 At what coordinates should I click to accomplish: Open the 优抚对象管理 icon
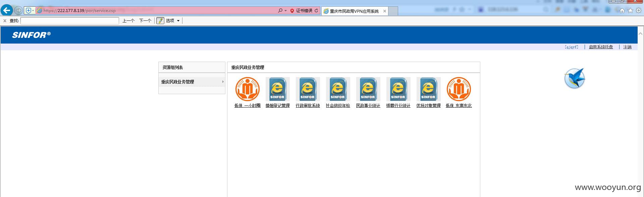tap(428, 89)
